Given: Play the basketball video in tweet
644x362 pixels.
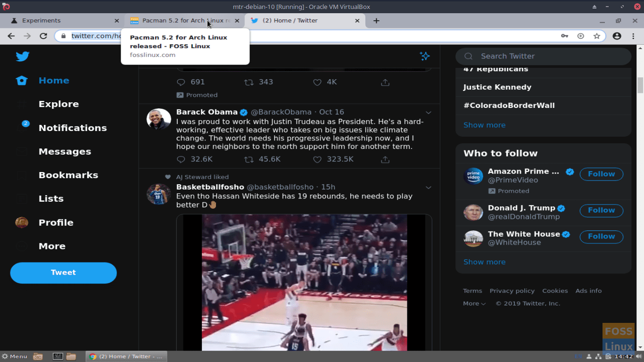Looking at the screenshot, I should [304, 283].
